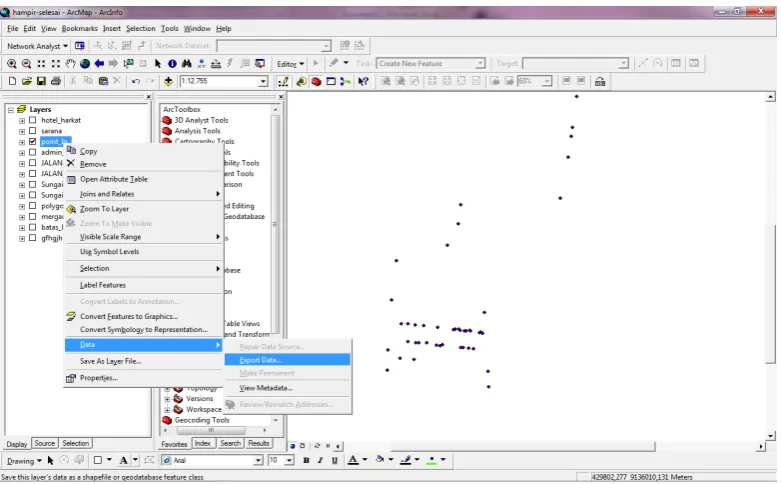Click the Go To XY icon
This screenshot has width=781, height=484.
point(201,64)
